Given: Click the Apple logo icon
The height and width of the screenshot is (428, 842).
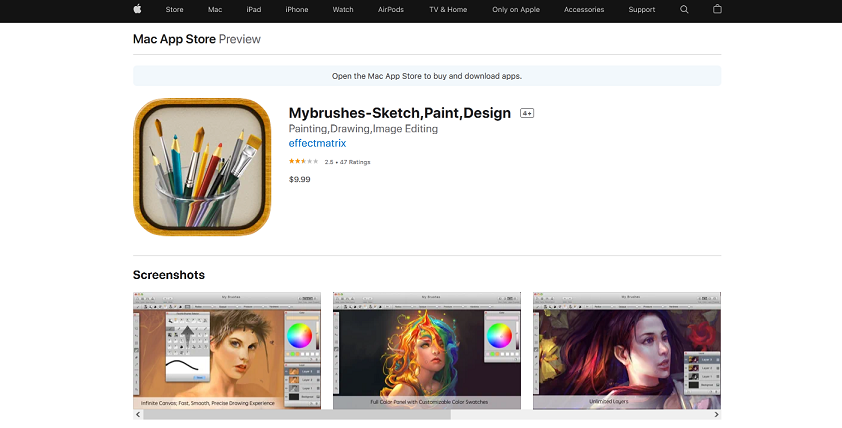Looking at the screenshot, I should (137, 9).
